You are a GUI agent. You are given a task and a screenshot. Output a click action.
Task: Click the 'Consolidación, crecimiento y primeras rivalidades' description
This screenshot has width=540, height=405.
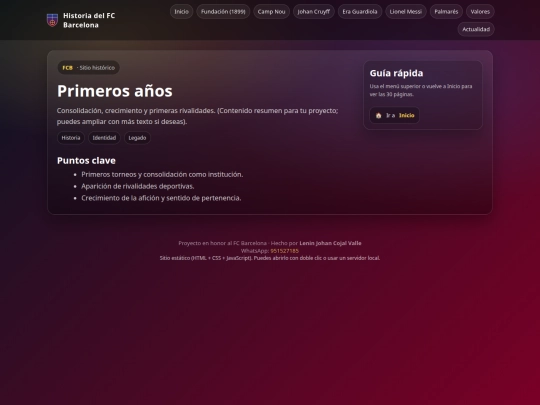point(197,116)
